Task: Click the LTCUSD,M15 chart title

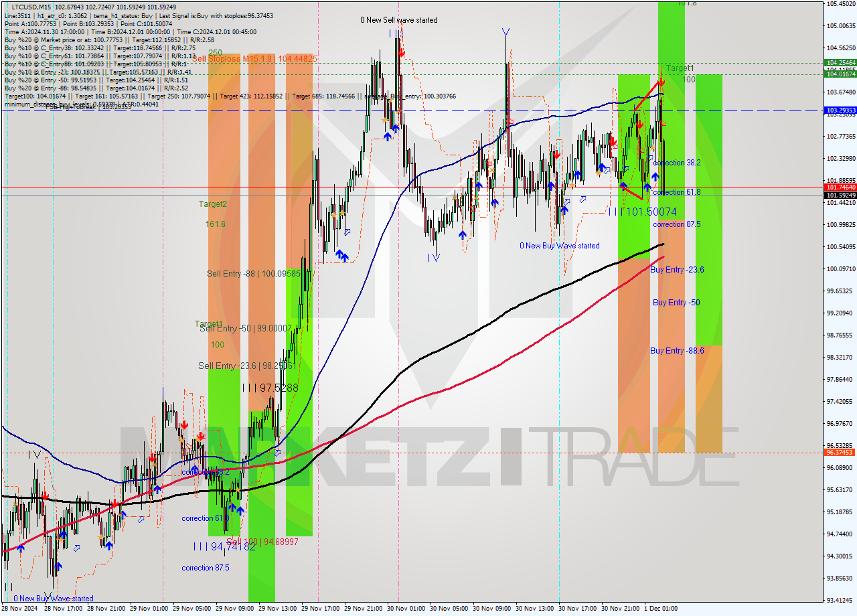Action: click(x=31, y=7)
